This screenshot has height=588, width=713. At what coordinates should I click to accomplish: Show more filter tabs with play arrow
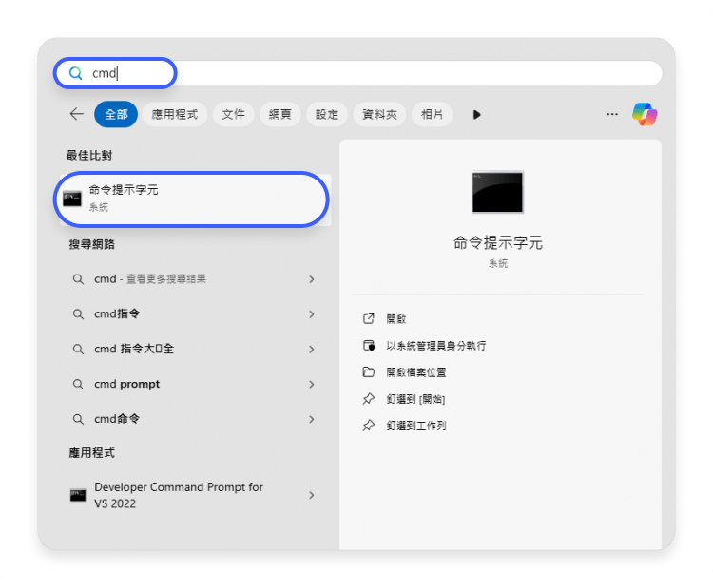click(477, 114)
